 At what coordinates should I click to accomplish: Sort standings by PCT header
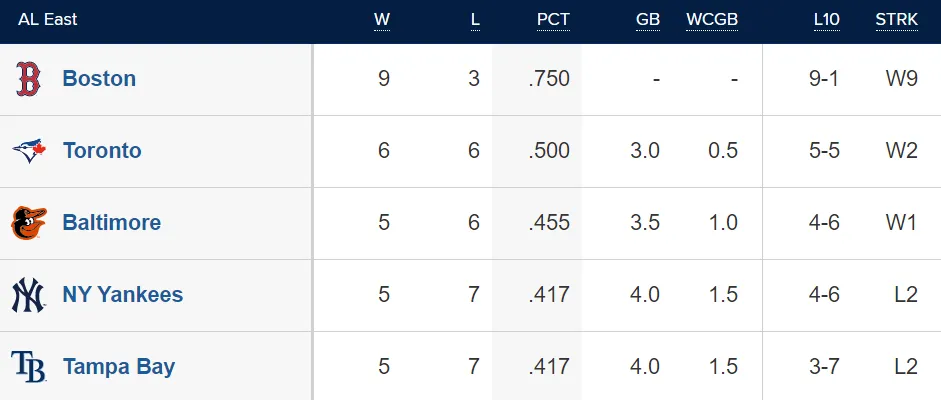click(553, 20)
